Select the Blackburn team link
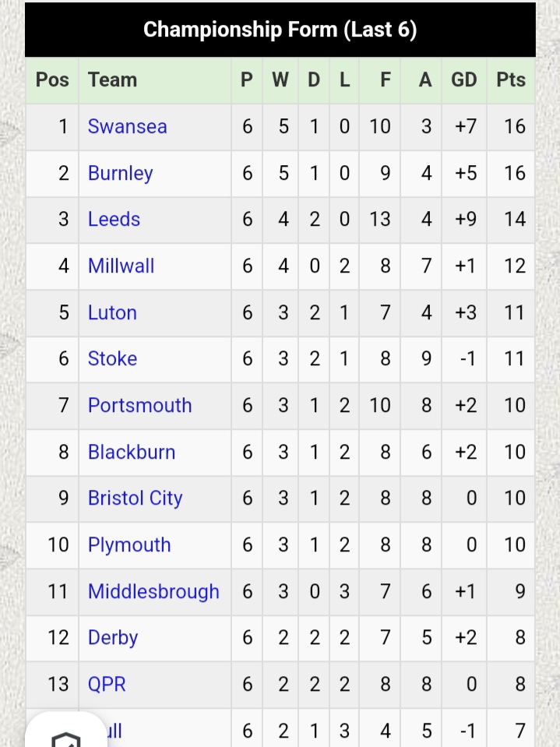The image size is (560, 747). click(132, 452)
